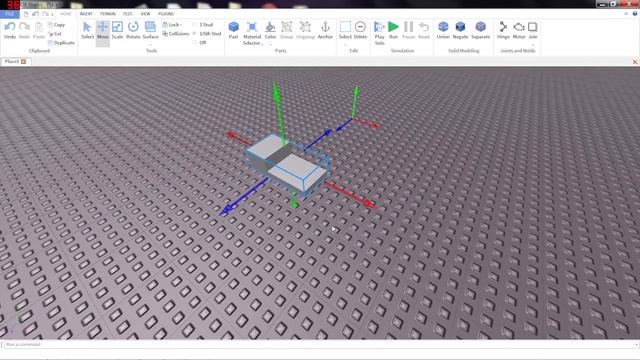Image resolution: width=640 pixels, height=360 pixels.
Task: Close the viewport panel with X
Action: tap(635, 62)
